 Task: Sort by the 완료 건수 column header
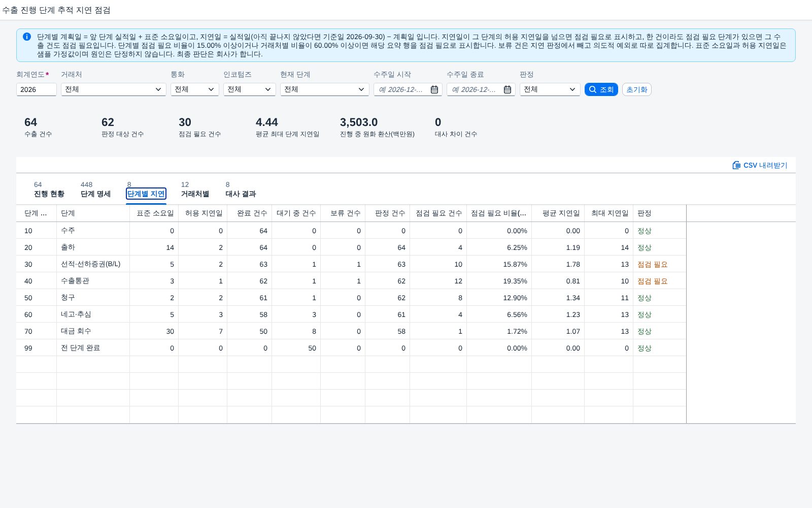[250, 213]
